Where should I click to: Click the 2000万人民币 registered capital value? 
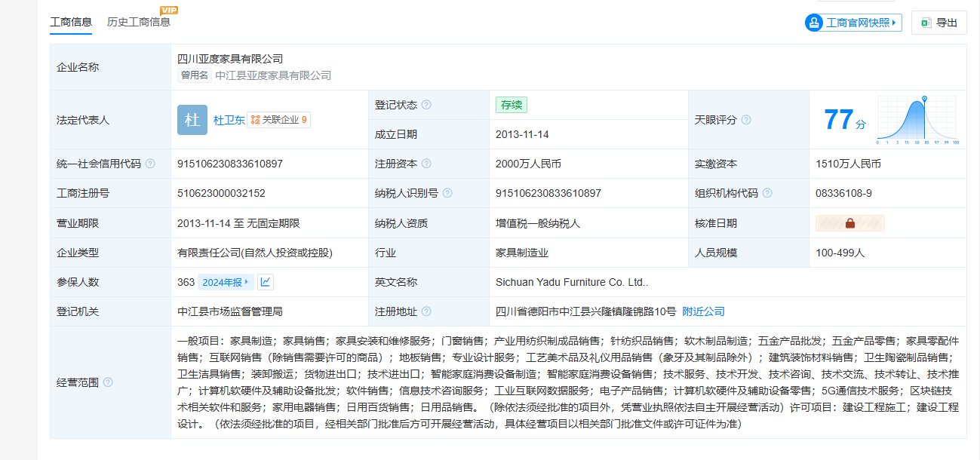click(528, 164)
